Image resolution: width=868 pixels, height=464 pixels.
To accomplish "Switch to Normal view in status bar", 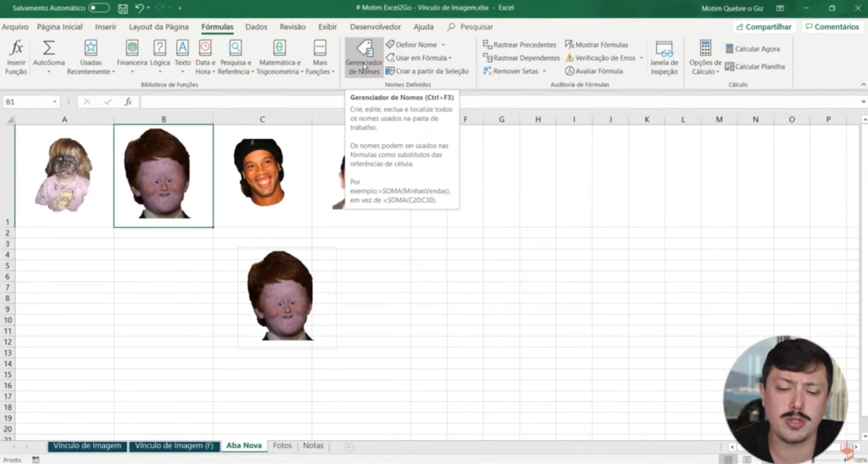I will point(728,460).
